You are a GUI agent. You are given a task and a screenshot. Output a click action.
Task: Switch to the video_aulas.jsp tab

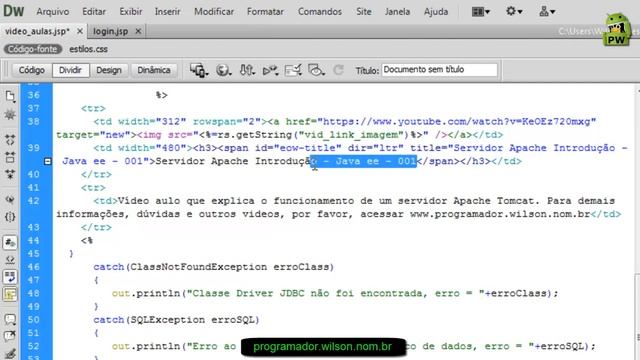coord(37,31)
